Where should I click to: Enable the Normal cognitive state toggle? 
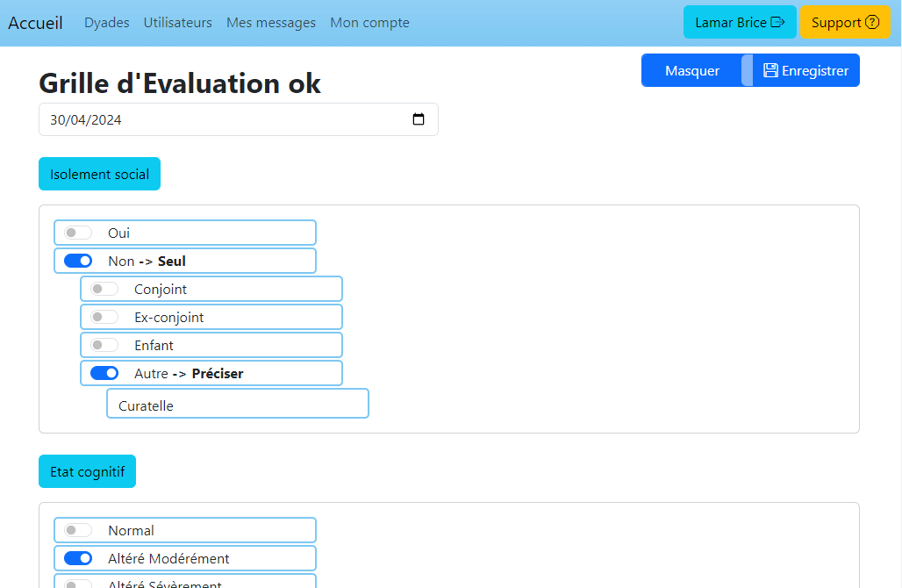[78, 530]
